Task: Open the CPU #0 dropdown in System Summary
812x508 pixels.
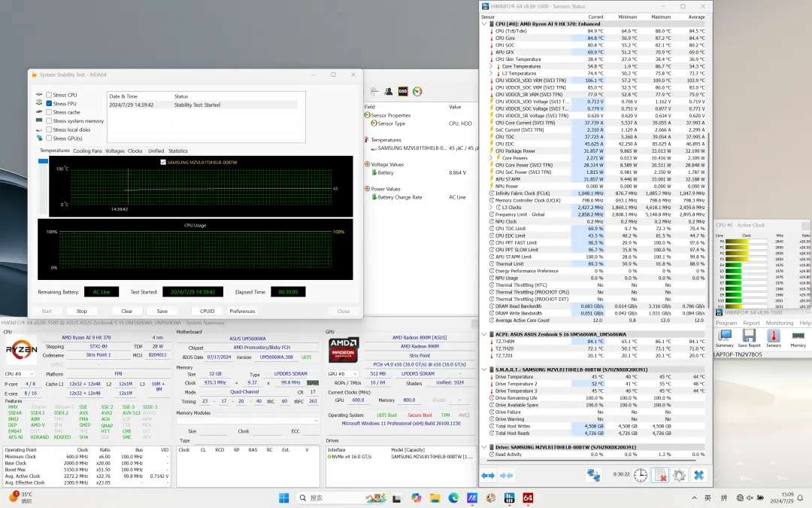Action: coord(19,374)
